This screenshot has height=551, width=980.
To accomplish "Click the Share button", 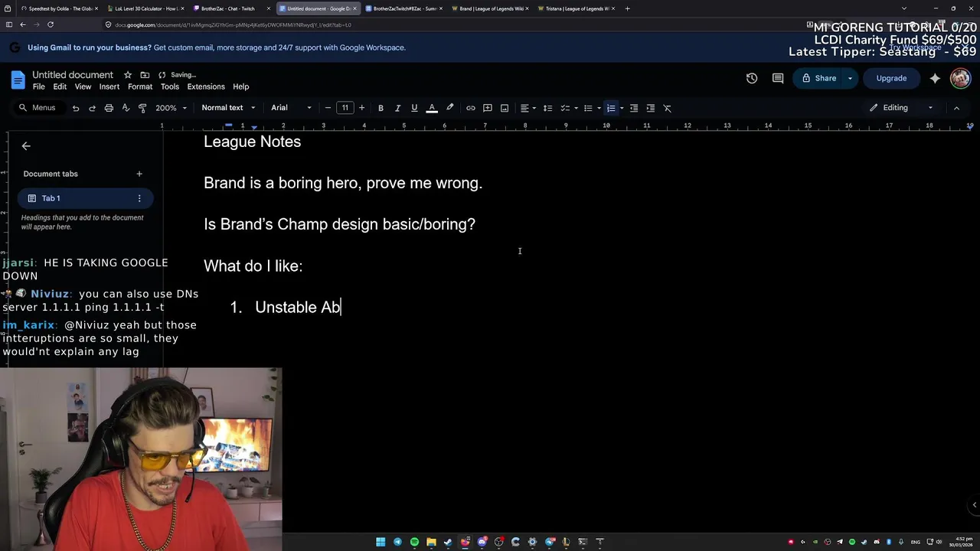I will [818, 78].
